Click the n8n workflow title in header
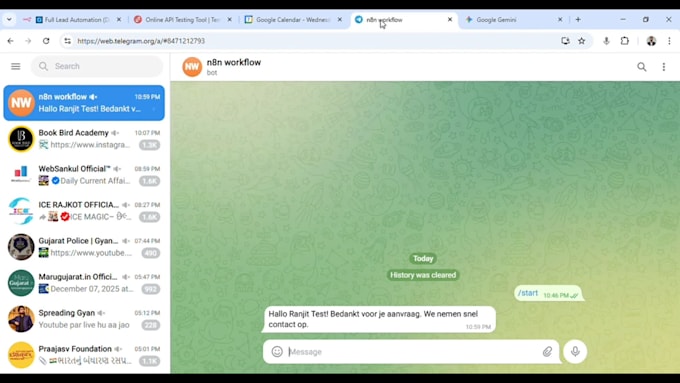 click(234, 62)
